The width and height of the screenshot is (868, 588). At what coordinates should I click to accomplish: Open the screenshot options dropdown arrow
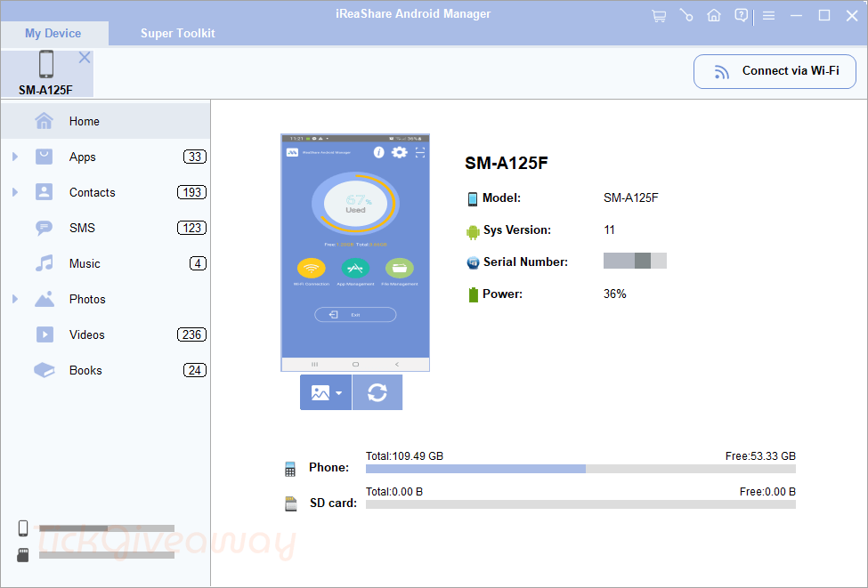click(x=339, y=393)
